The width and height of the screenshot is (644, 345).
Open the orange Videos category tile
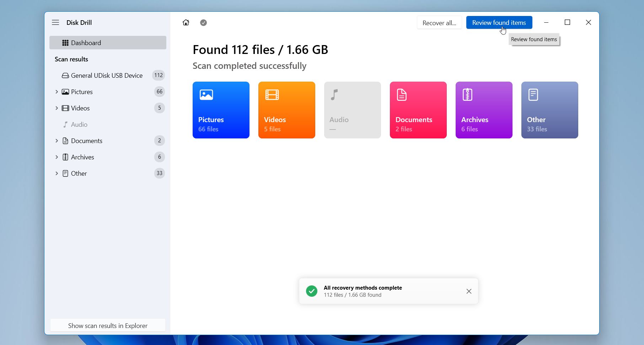(286, 110)
